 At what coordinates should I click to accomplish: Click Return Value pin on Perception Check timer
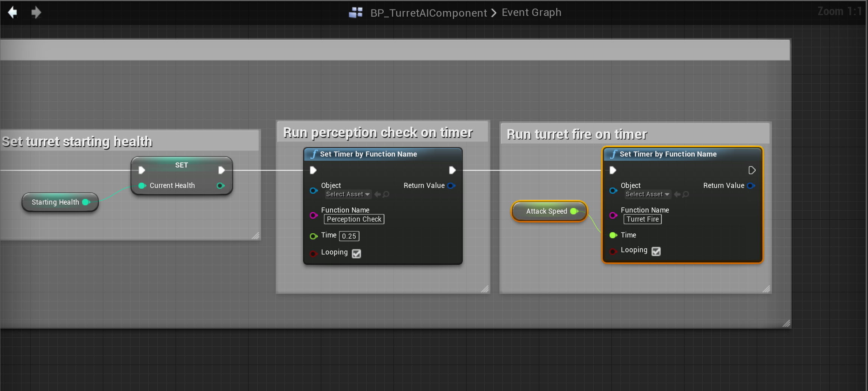451,186
